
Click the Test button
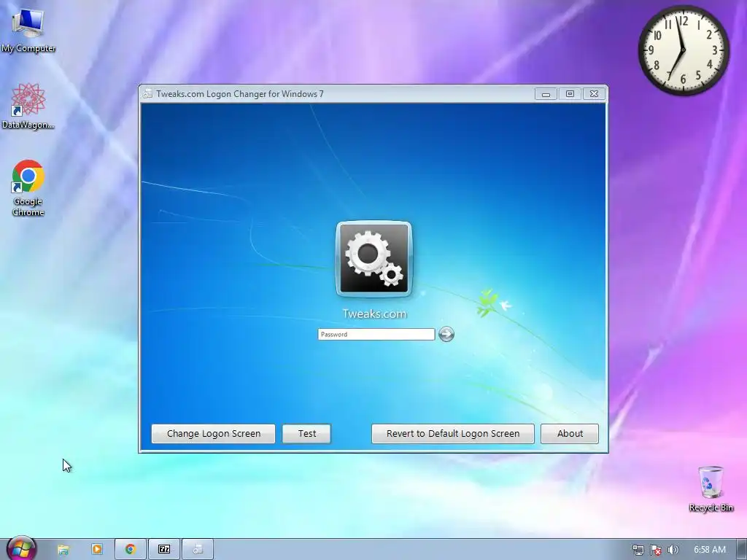[x=307, y=434]
